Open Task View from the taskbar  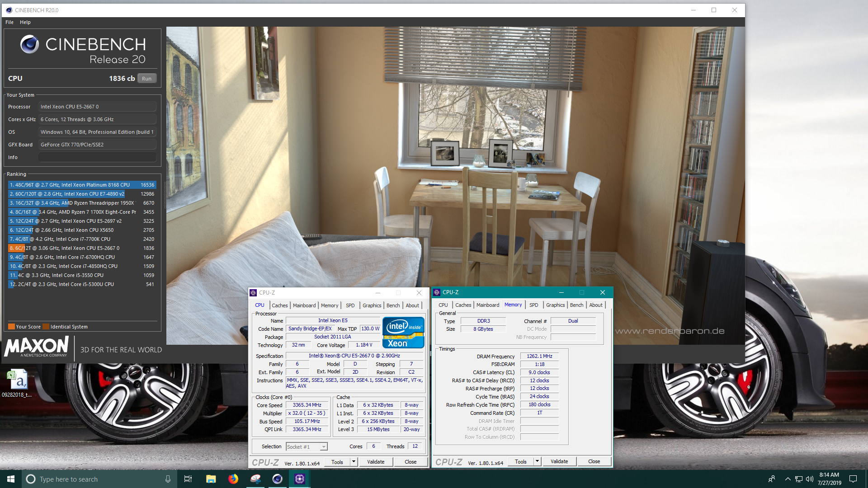[188, 479]
